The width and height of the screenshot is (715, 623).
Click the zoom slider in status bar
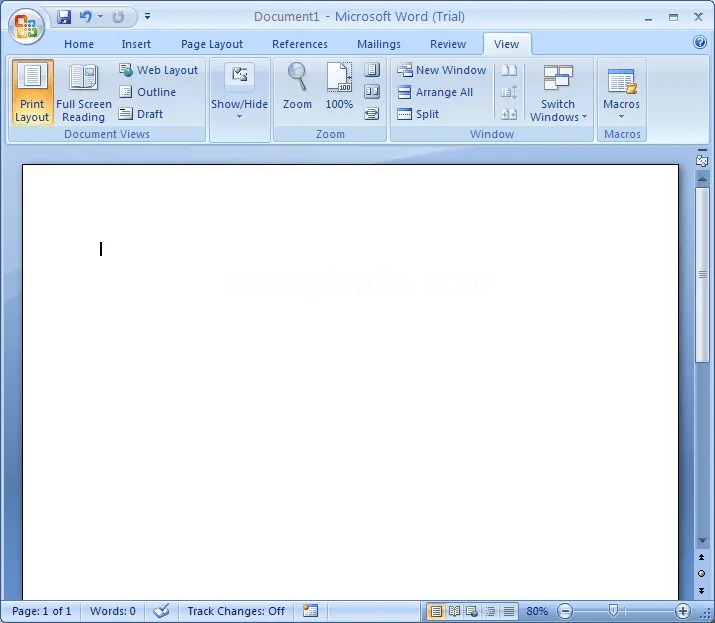tap(613, 611)
